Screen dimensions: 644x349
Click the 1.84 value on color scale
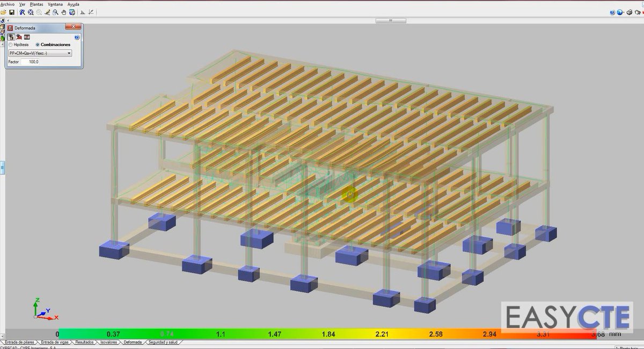328,334
